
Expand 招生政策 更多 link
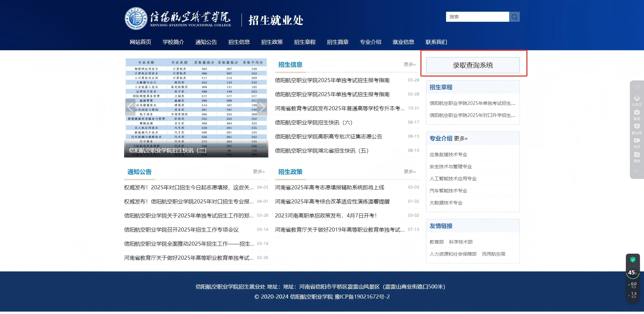tap(410, 172)
